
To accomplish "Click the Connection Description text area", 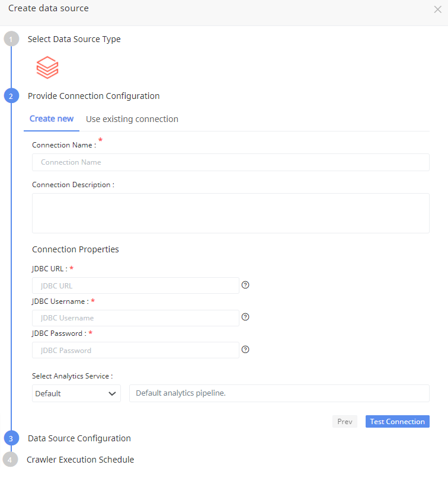I will click(x=231, y=213).
